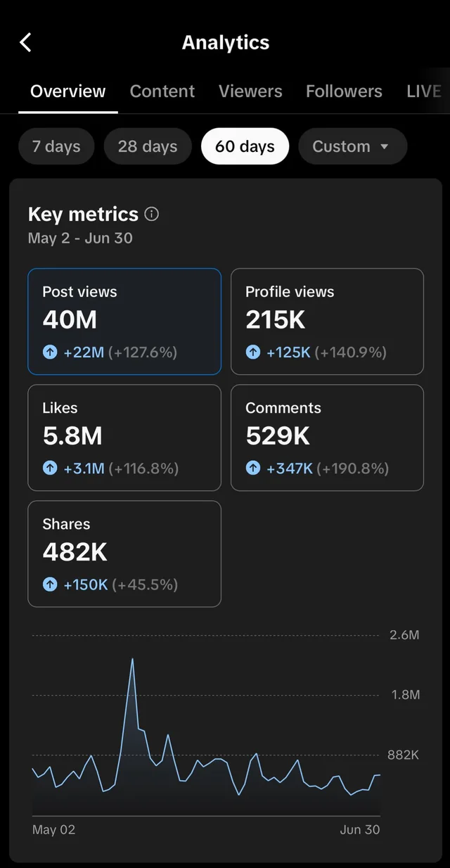Select the Shares metric card

pos(124,553)
